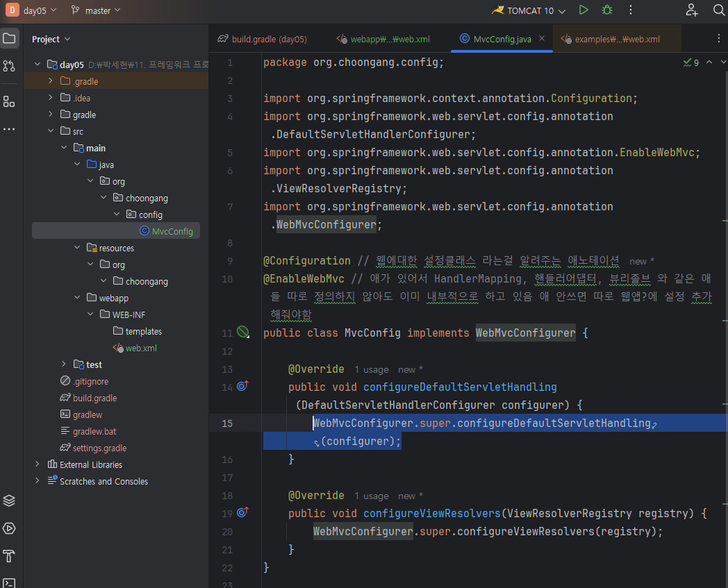Open the TOMCAT 10 run configuration dropdown
The width and height of the screenshot is (728, 588).
pos(529,10)
